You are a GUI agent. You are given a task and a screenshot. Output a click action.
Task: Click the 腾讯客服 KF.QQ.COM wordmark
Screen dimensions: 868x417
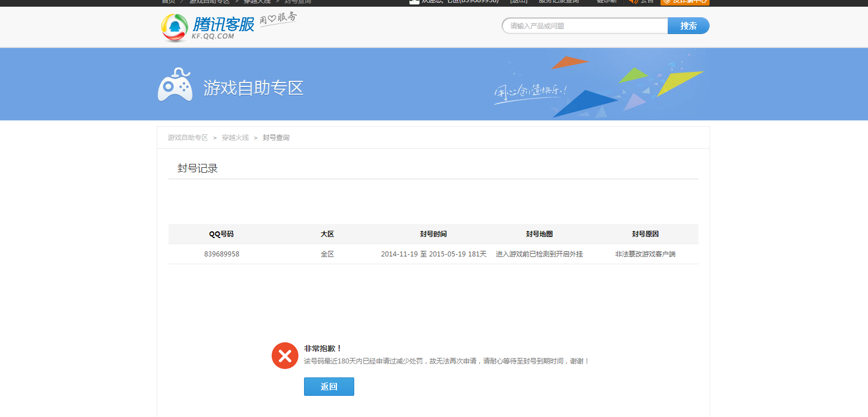tap(224, 28)
